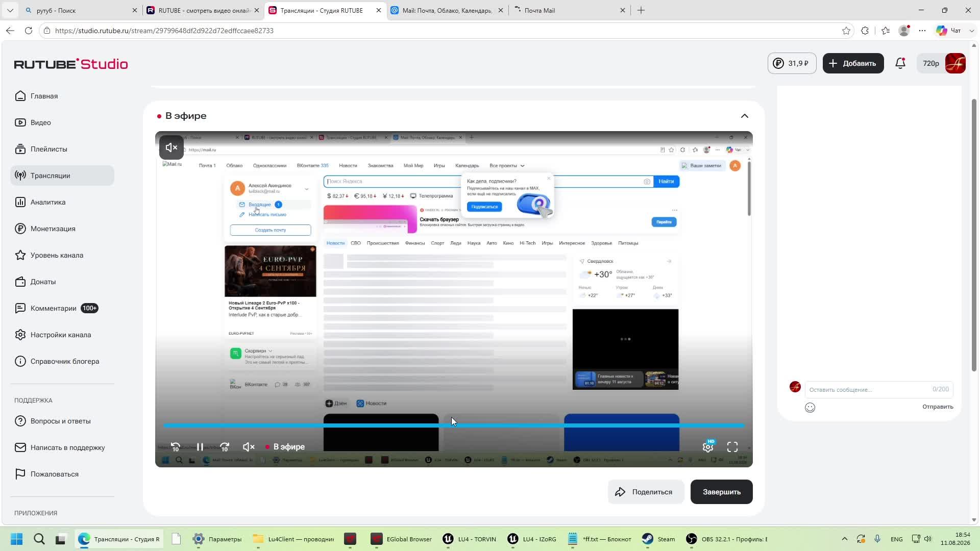This screenshot has width=980, height=551.
Task: Switch to the RUTUBE смотреть видео tab
Action: click(203, 10)
